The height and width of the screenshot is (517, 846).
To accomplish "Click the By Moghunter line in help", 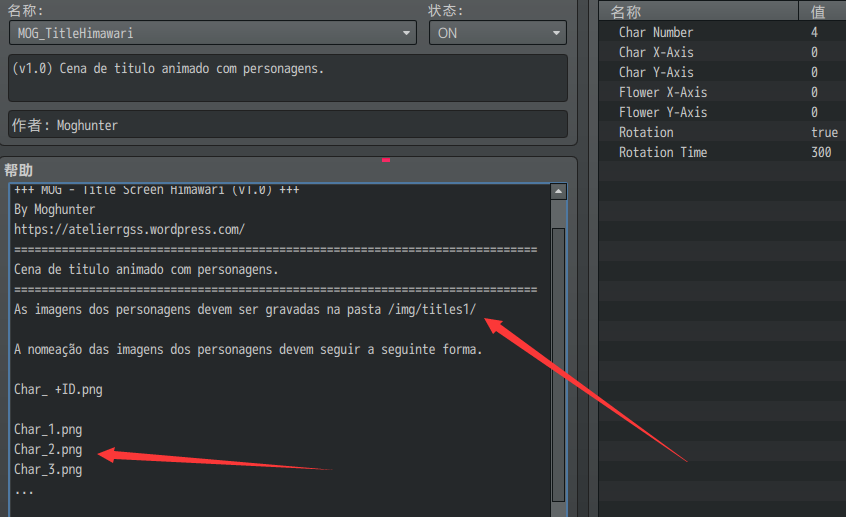I will (54, 209).
